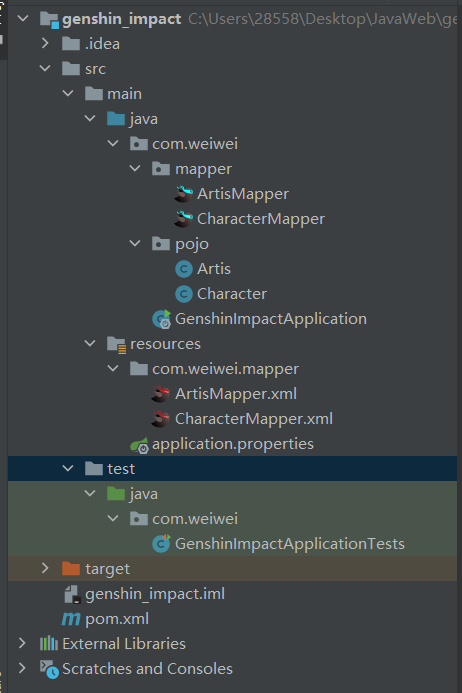The height and width of the screenshot is (693, 462).
Task: Collapse the main folder
Action: click(x=68, y=93)
